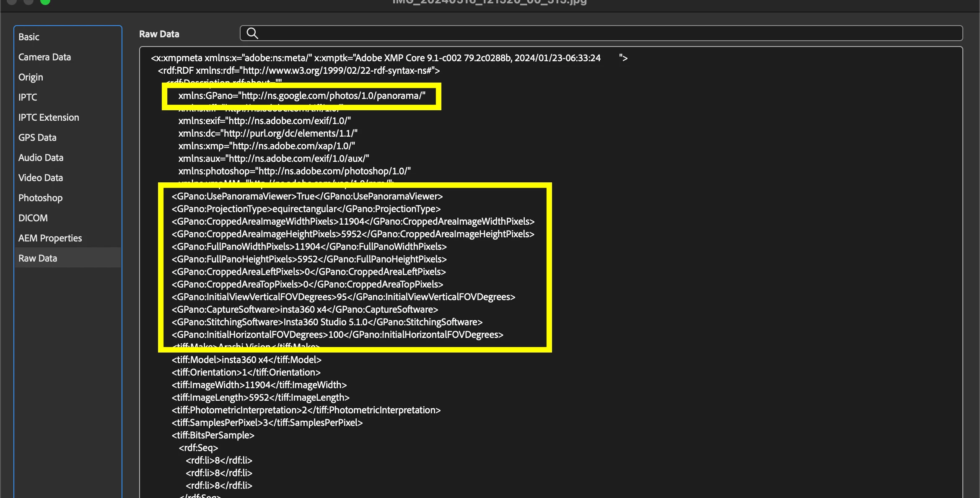Click the xmlns:GPano namespace line

301,96
